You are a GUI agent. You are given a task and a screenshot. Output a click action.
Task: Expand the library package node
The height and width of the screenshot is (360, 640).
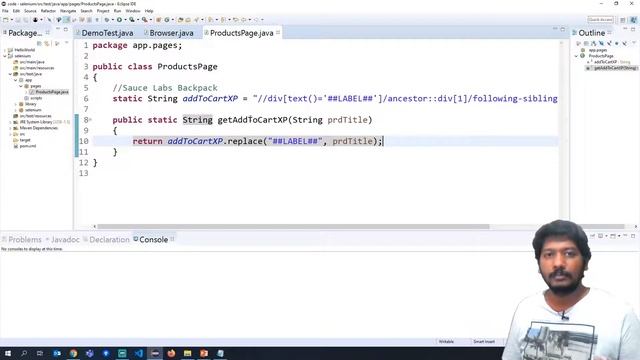pyautogui.click(x=16, y=104)
